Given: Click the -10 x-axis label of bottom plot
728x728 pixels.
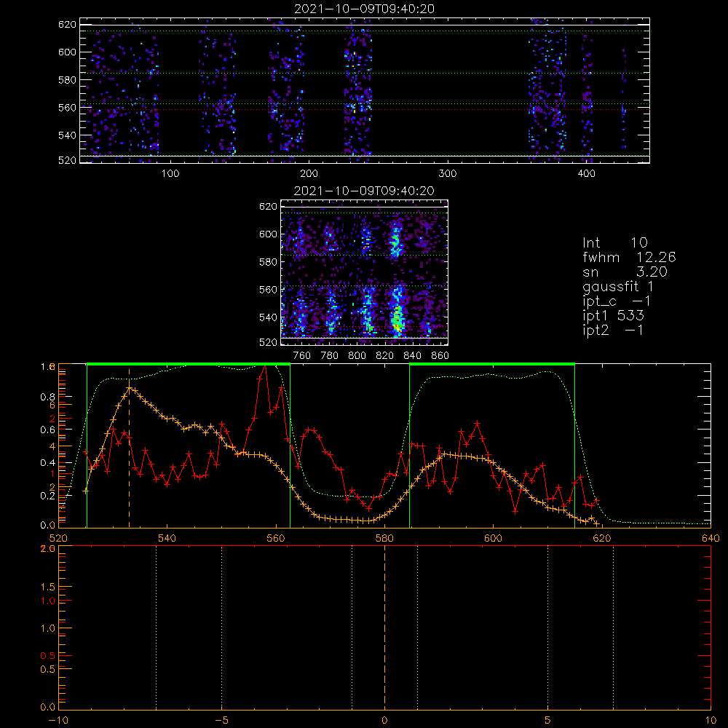Looking at the screenshot, I should click(58, 720).
